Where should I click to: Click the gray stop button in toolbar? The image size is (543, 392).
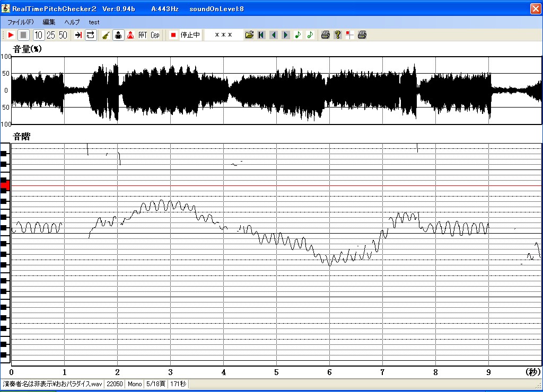(23, 35)
